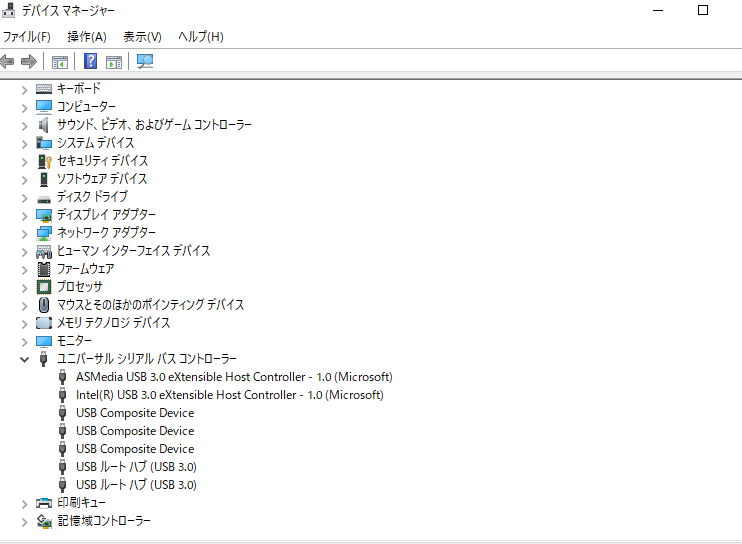Select マウスとそのほかのポインティング デバイス label
This screenshot has height=544, width=742.
click(x=150, y=305)
